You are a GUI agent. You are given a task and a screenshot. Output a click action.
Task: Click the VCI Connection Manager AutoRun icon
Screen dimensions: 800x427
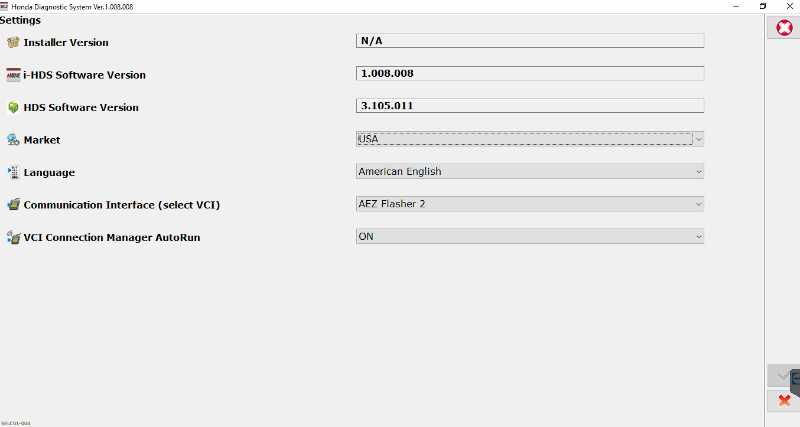click(x=13, y=237)
